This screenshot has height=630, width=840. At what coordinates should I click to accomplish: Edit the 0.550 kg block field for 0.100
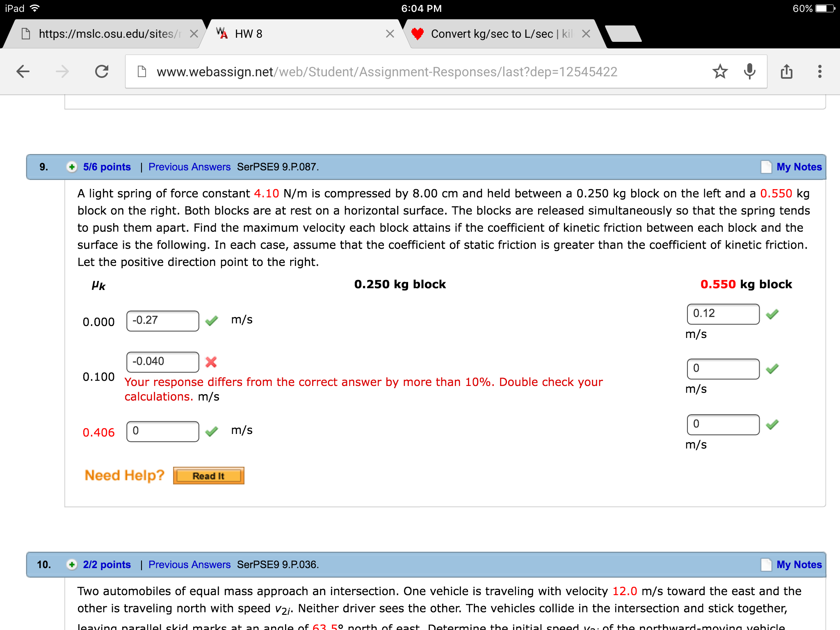point(723,369)
